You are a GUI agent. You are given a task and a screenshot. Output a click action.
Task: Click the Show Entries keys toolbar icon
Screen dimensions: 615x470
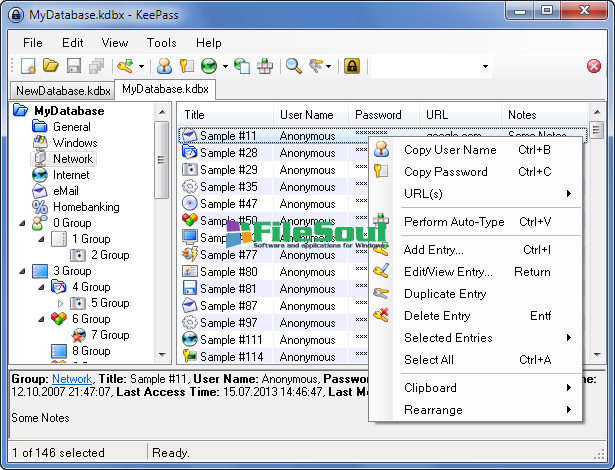(x=317, y=66)
